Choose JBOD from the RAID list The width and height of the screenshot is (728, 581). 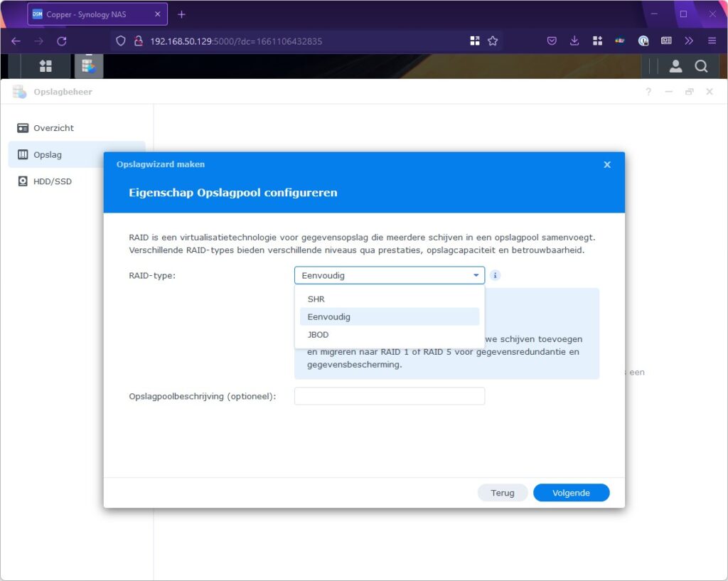[x=390, y=334]
